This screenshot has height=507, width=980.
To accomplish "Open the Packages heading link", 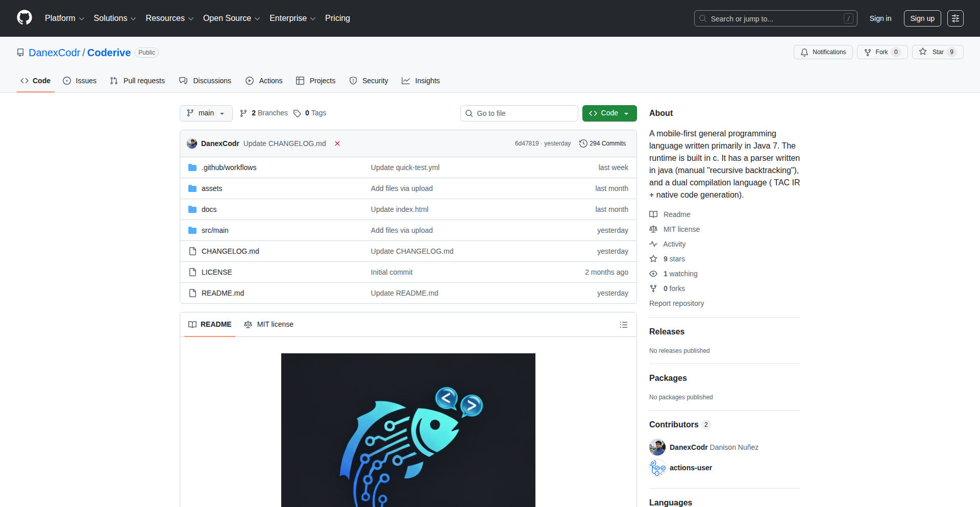I will (668, 378).
